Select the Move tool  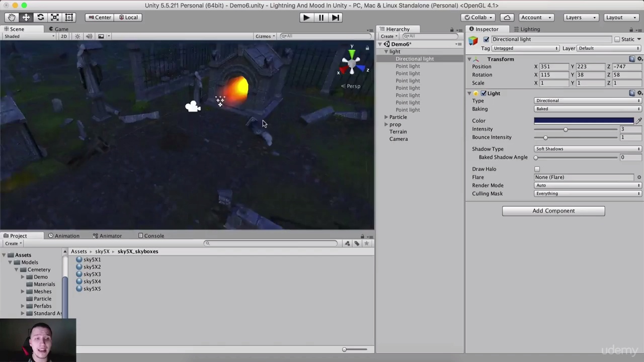(x=26, y=17)
